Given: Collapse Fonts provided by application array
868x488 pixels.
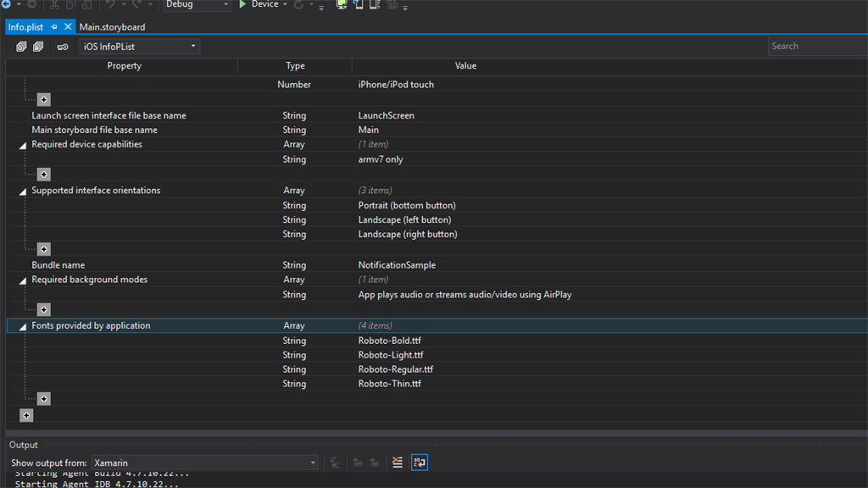Looking at the screenshot, I should [x=23, y=326].
